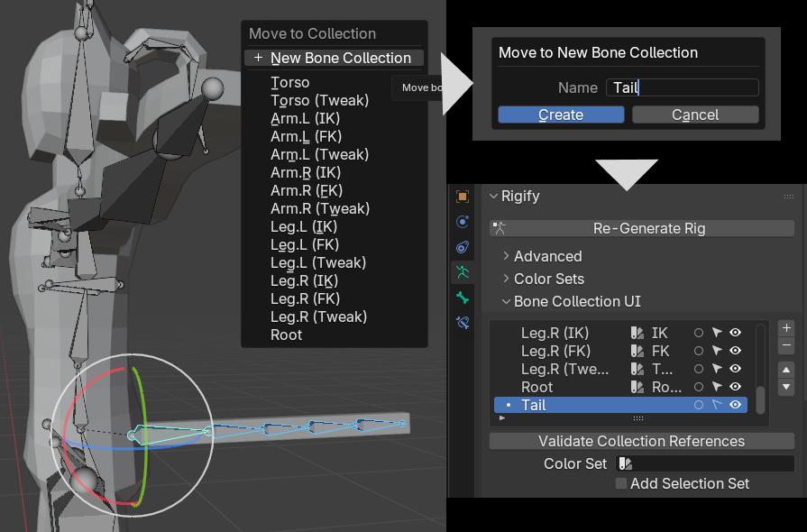The height and width of the screenshot is (532, 807).
Task: Click the Re-Generate Rig button
Action: pos(648,228)
